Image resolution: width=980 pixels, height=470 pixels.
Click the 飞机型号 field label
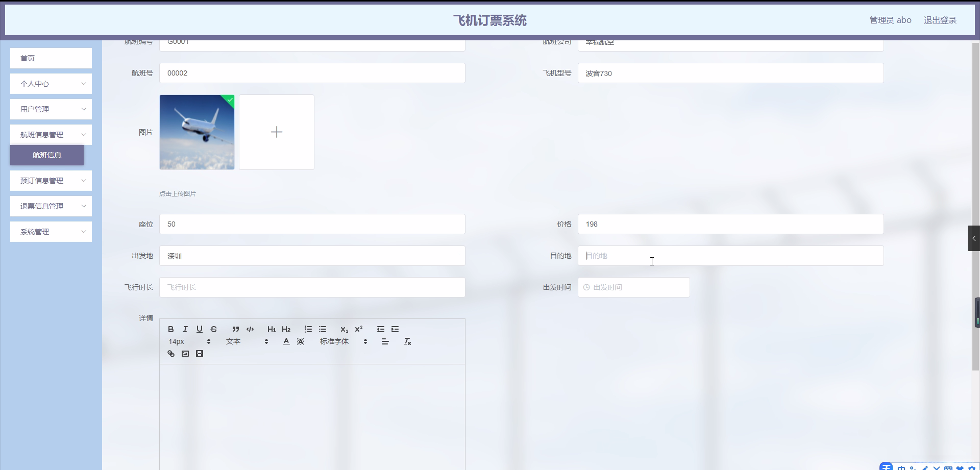click(557, 73)
